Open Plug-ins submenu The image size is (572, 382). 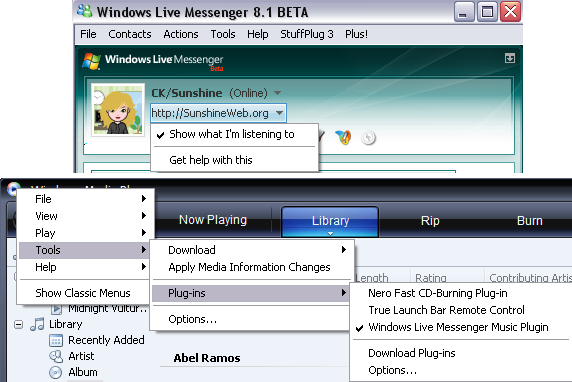(250, 293)
